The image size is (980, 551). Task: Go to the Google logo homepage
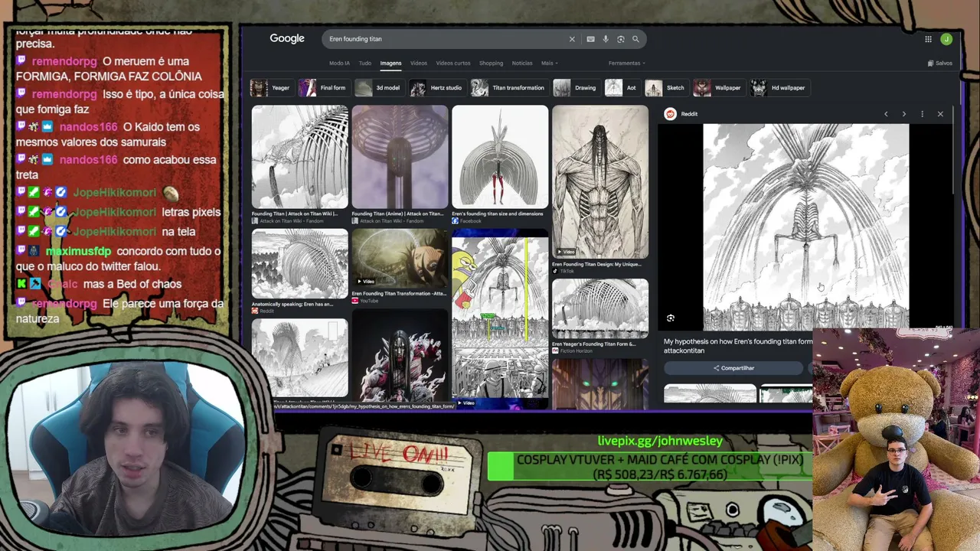coord(287,39)
